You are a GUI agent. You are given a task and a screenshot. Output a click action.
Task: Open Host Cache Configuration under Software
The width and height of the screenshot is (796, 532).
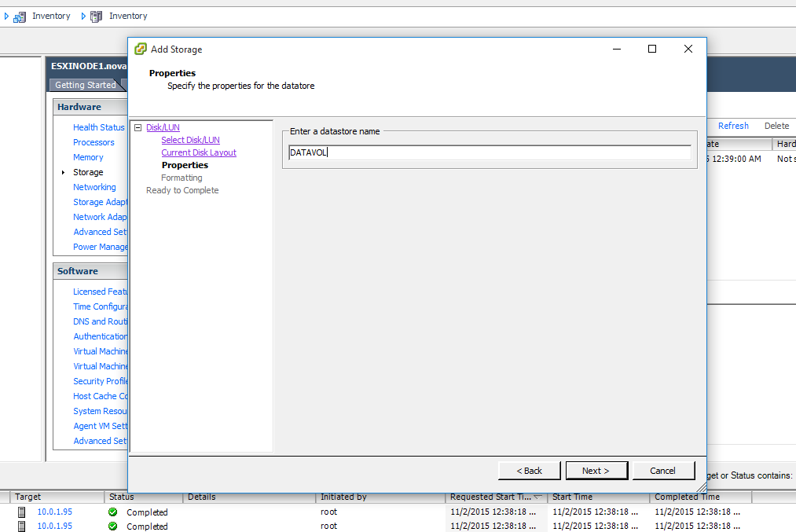click(100, 396)
